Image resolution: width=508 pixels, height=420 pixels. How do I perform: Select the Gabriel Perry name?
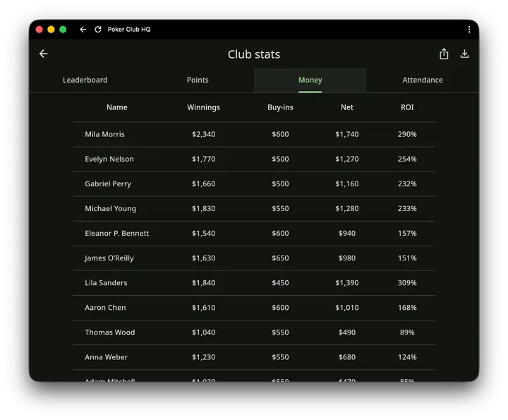point(108,184)
